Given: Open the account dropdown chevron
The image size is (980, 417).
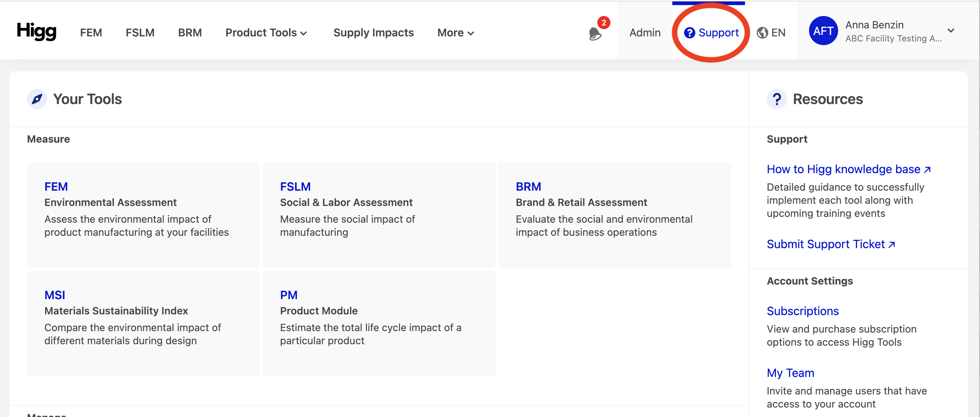Looking at the screenshot, I should point(951,31).
